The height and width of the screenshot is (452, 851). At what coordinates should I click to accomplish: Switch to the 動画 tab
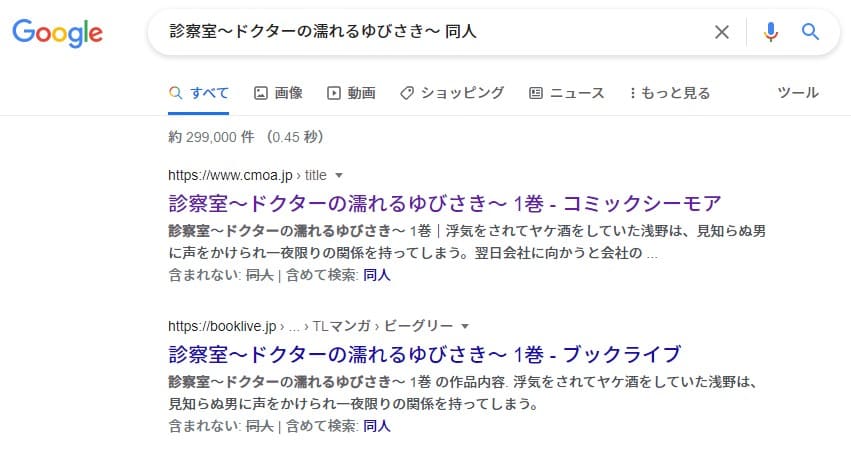[351, 93]
